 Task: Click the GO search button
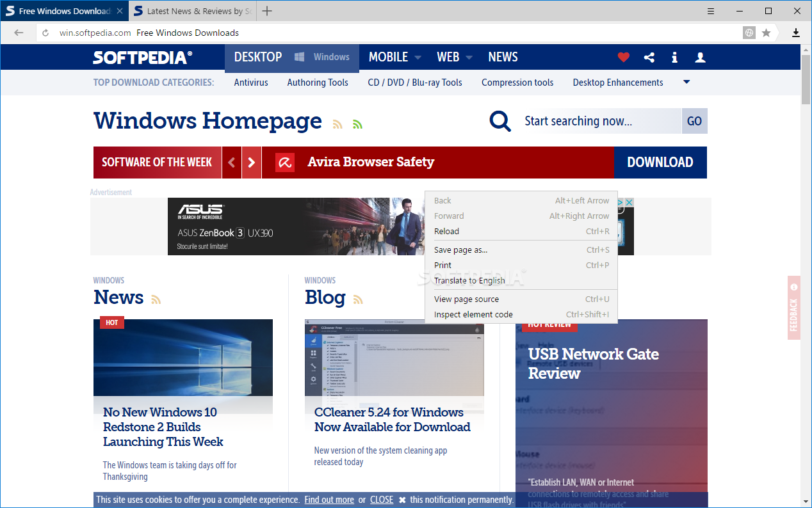coord(695,121)
